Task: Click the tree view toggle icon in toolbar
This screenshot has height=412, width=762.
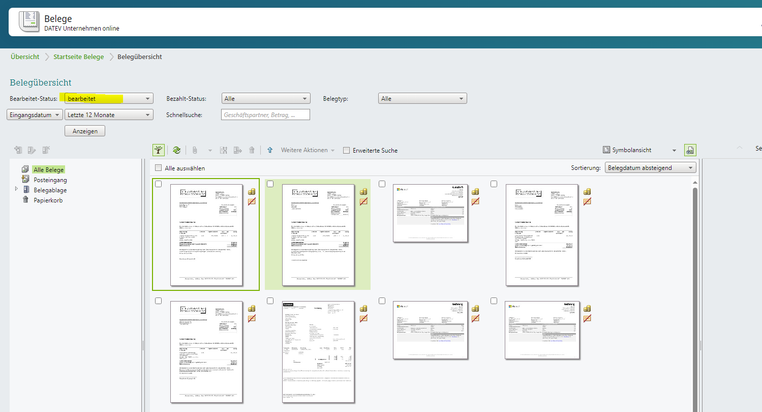Action: click(159, 150)
